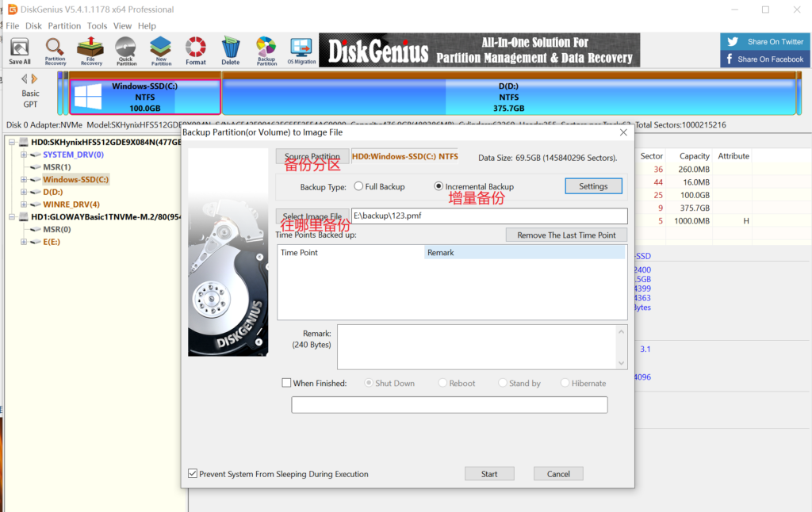The height and width of the screenshot is (512, 812).
Task: Create a New Partition via toolbar
Action: pyautogui.click(x=161, y=50)
